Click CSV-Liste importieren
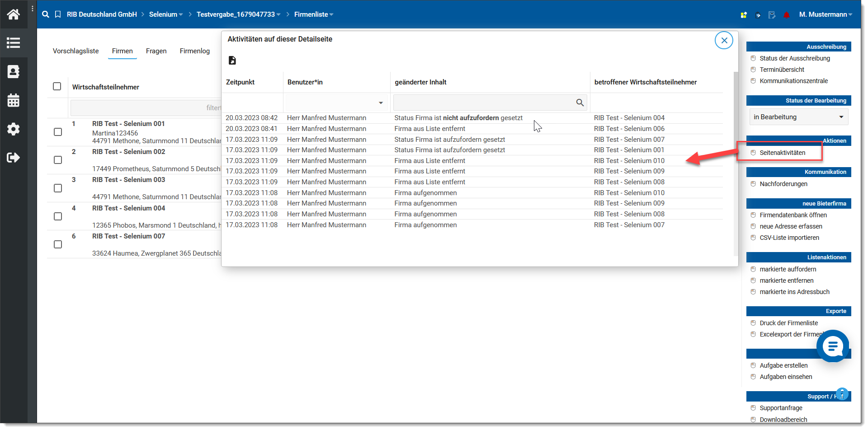This screenshot has width=868, height=430. [789, 238]
